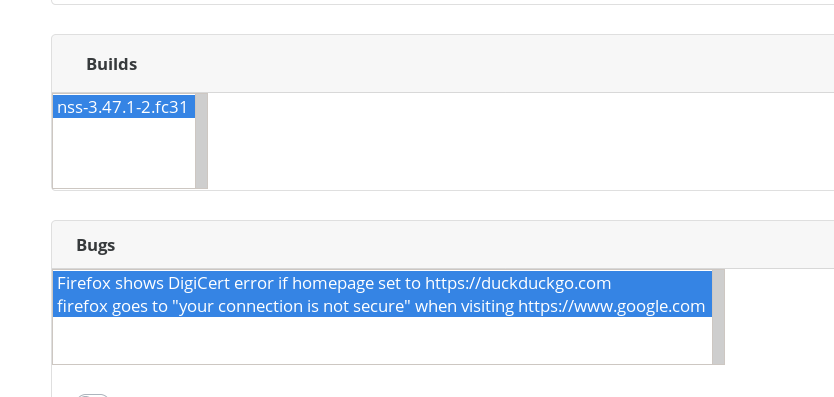Click the Bugs list vertical scrollbar
This screenshot has width=834, height=397.
click(x=718, y=317)
